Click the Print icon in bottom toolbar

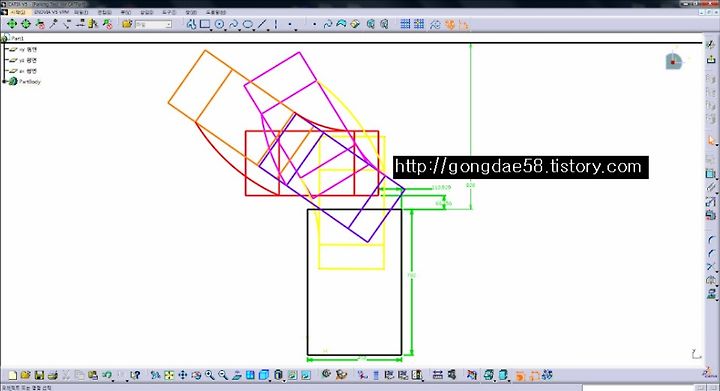pyautogui.click(x=52, y=375)
